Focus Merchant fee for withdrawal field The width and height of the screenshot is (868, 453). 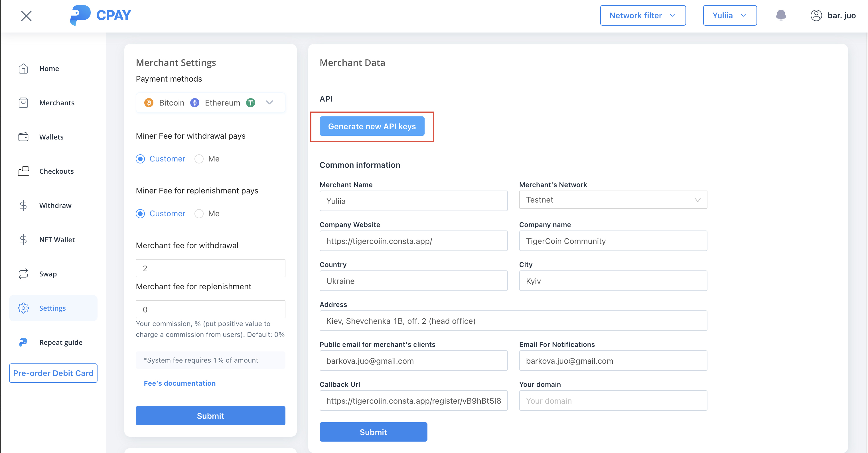click(x=210, y=268)
